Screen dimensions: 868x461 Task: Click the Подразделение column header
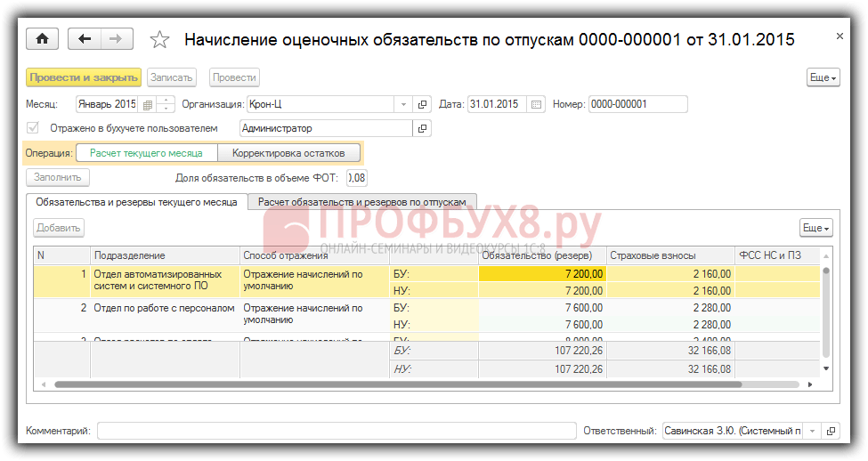tap(165, 255)
